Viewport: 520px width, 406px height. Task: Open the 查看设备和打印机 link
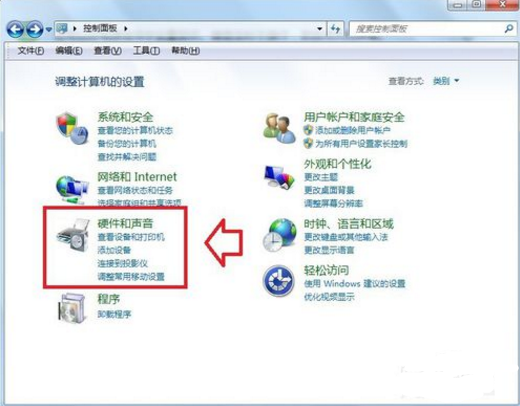click(x=131, y=237)
